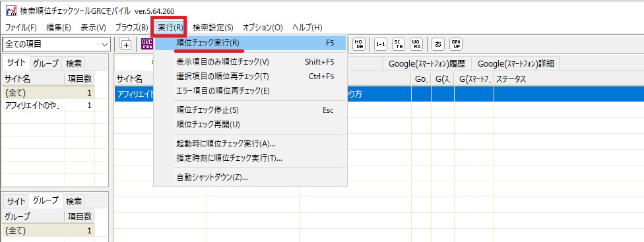
Task: Open the ブラウズ(B) menu
Action: click(x=131, y=28)
